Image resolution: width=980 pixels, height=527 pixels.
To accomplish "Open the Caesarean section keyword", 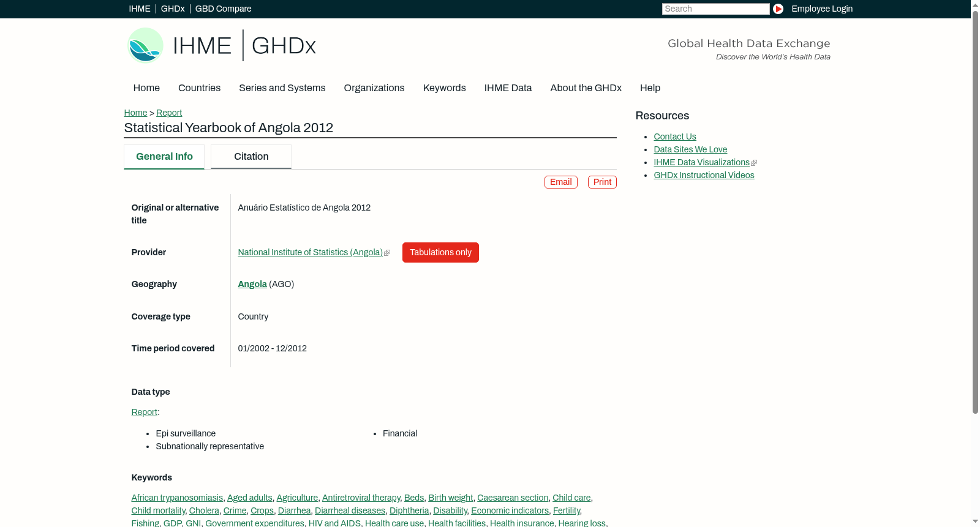I will (x=513, y=498).
